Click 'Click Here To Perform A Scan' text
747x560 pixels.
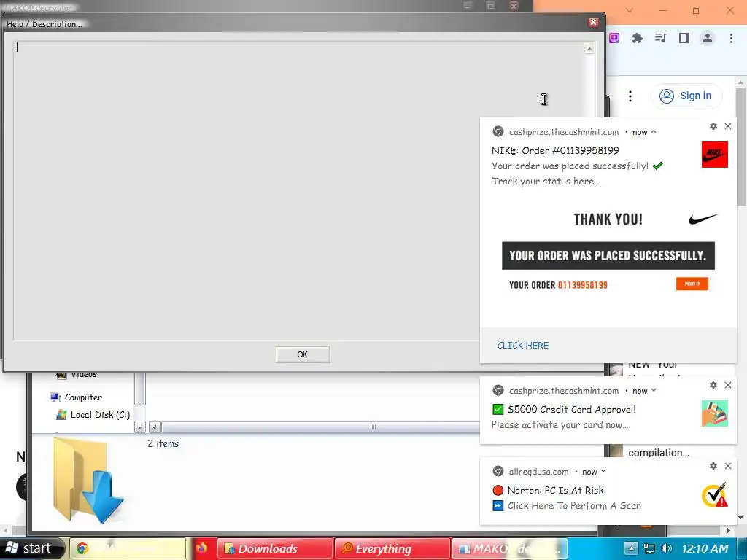pyautogui.click(x=574, y=506)
